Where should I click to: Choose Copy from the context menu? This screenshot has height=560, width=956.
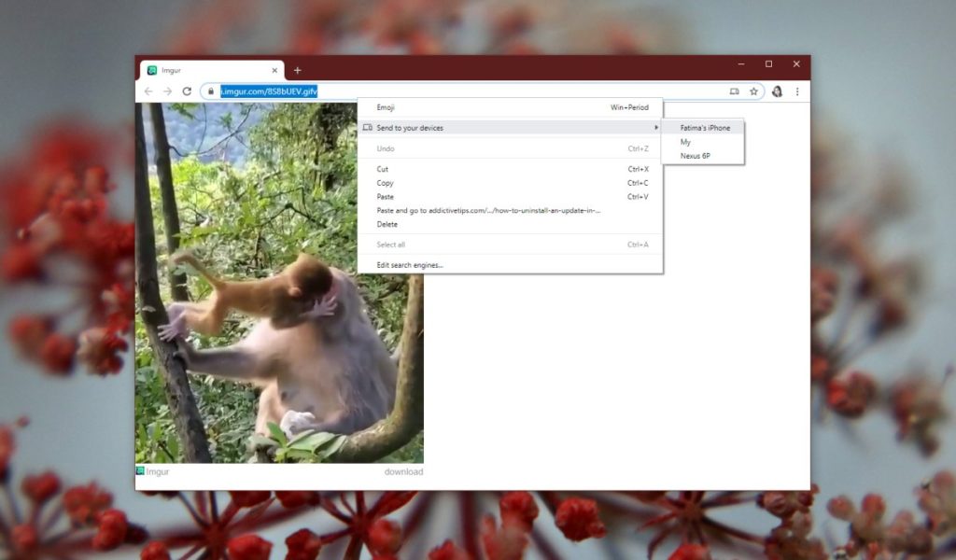(386, 183)
